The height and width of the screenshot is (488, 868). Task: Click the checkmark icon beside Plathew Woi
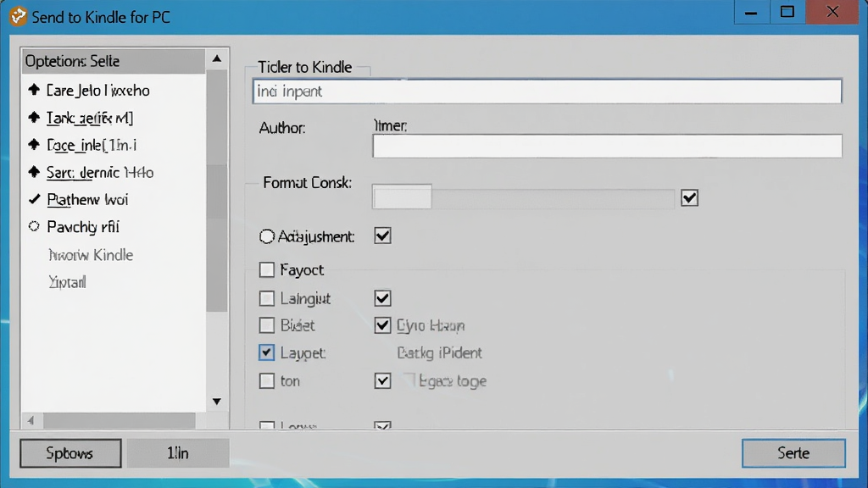[34, 199]
